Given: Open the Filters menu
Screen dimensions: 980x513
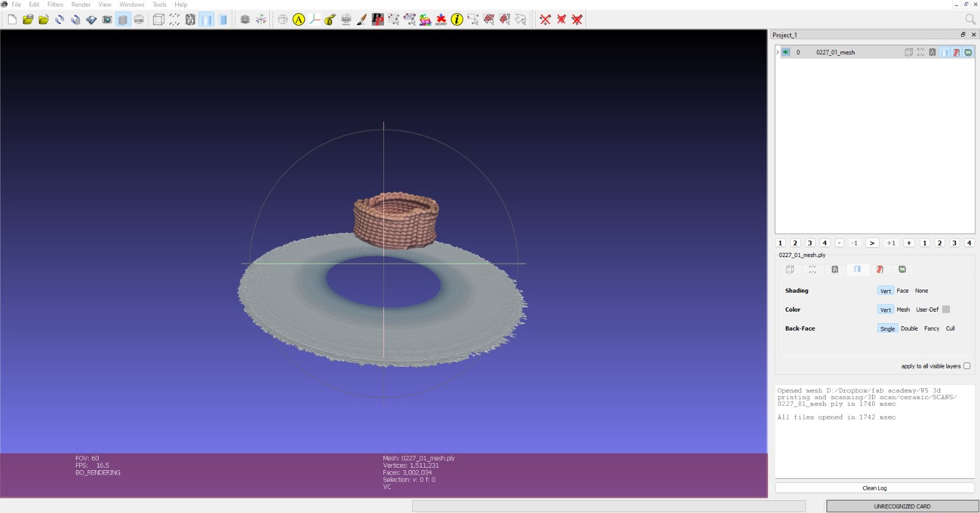Looking at the screenshot, I should [x=55, y=4].
